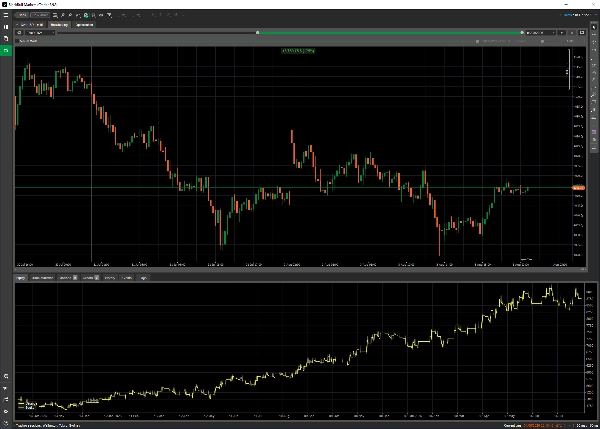This screenshot has height=429, width=600.
Task: Open the Copy section icon above the green Automate icon
Action: (6, 38)
